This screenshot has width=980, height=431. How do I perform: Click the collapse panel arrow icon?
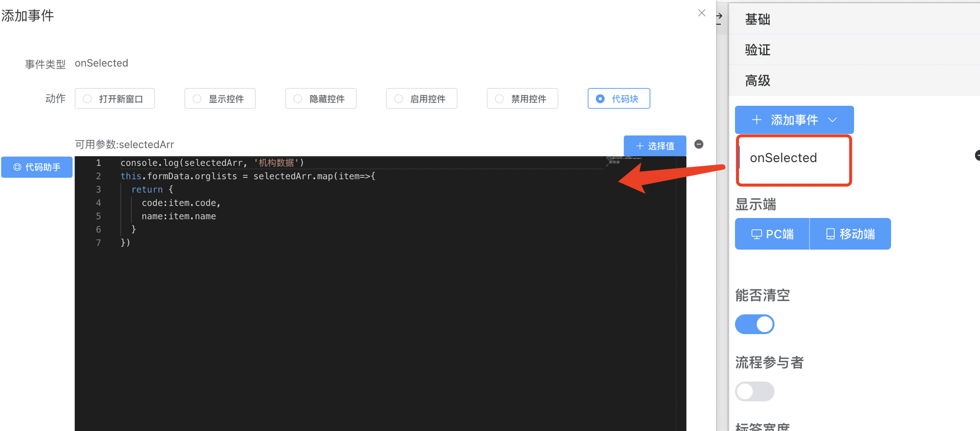click(719, 17)
